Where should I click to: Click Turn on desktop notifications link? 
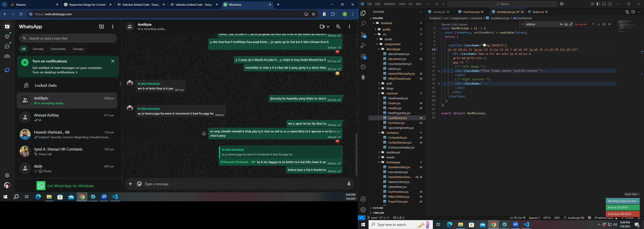pyautogui.click(x=55, y=72)
